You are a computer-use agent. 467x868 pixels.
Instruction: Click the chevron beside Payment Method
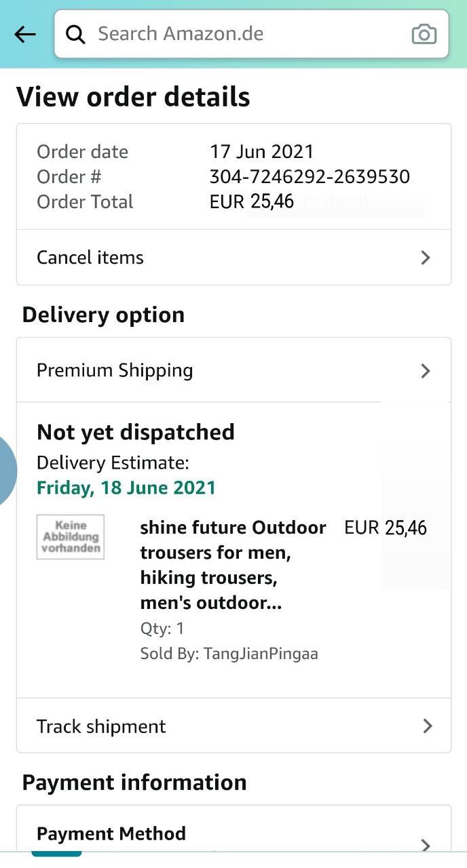click(x=426, y=844)
